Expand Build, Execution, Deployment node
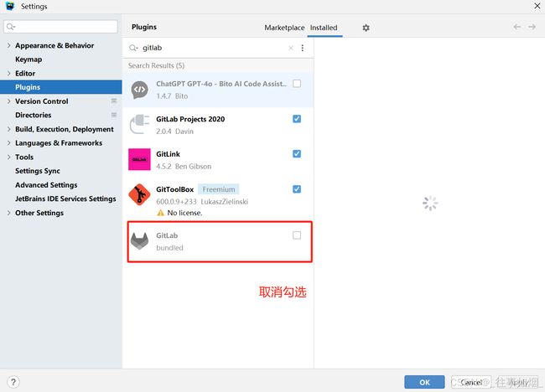545x392 pixels. [x=8, y=129]
